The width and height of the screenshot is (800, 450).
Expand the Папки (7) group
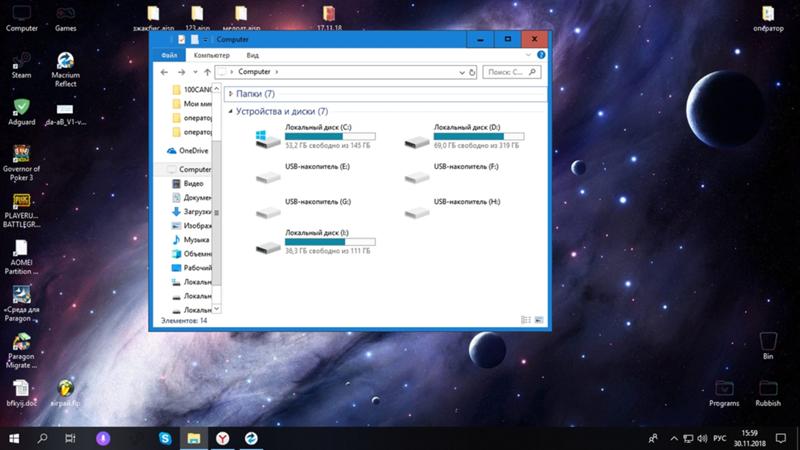click(x=231, y=94)
